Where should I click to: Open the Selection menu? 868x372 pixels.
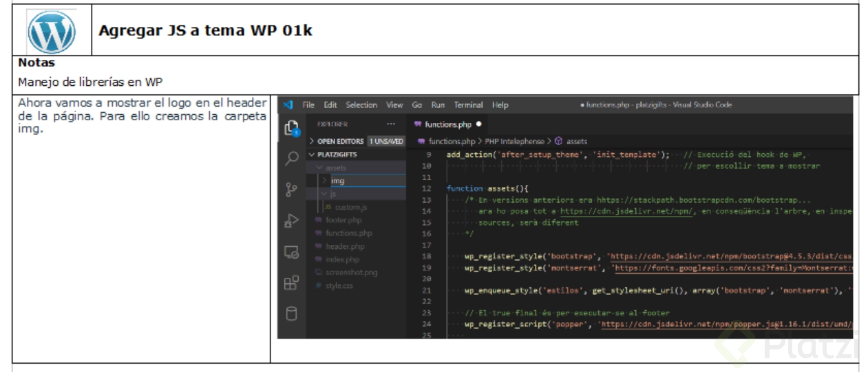click(361, 105)
